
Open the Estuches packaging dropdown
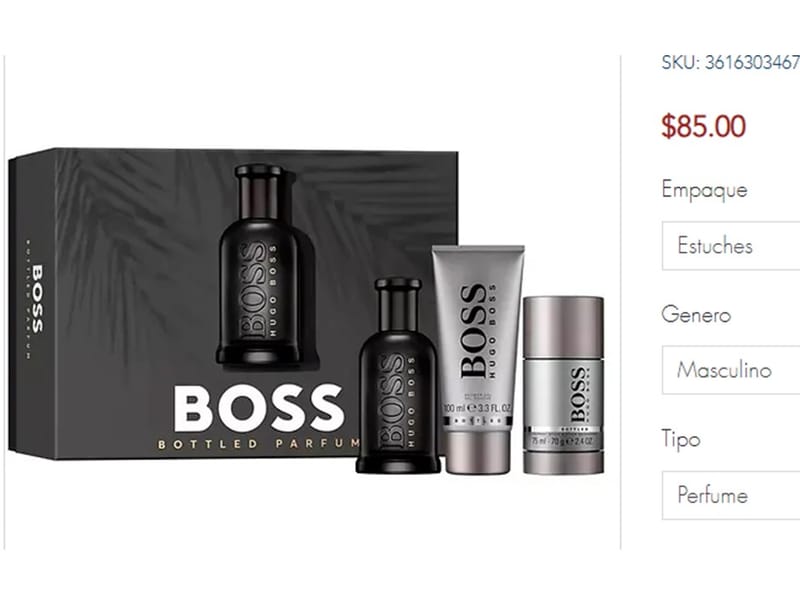731,246
